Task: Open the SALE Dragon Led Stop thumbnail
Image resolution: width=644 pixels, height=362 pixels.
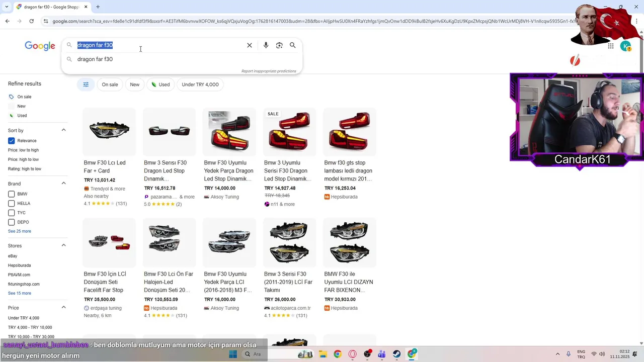Action: [x=289, y=131]
